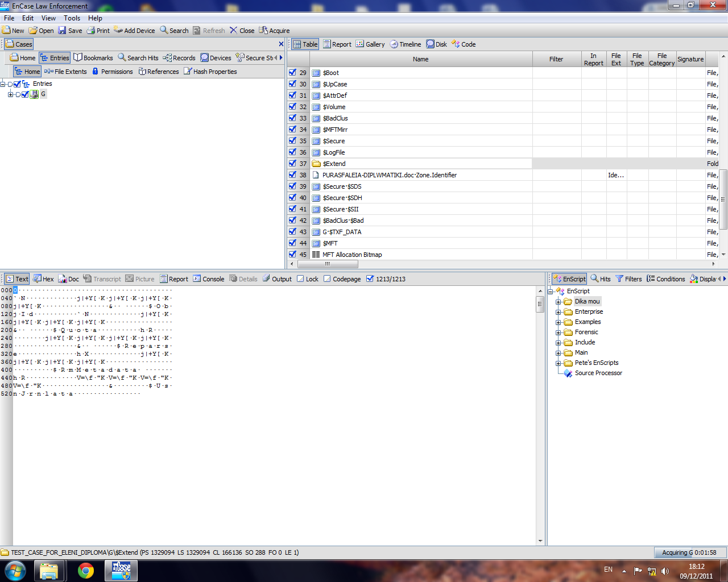Switch bottom pane to Hex view

click(x=43, y=279)
